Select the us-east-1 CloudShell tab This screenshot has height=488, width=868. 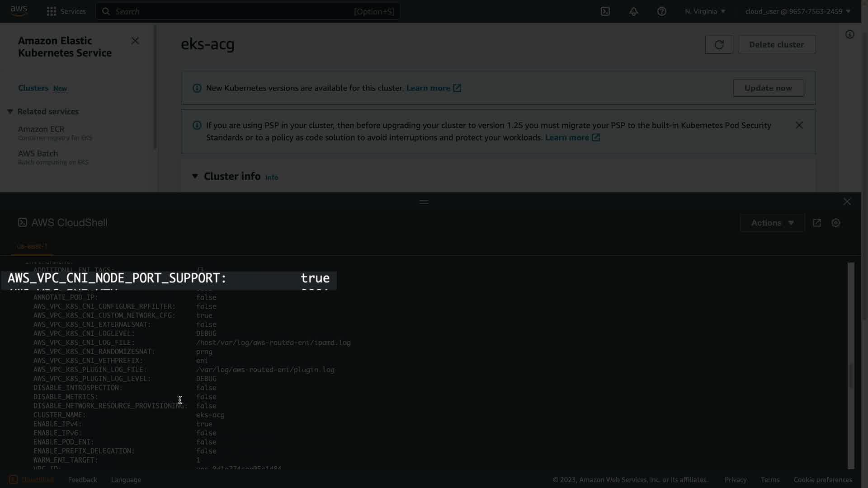point(32,246)
